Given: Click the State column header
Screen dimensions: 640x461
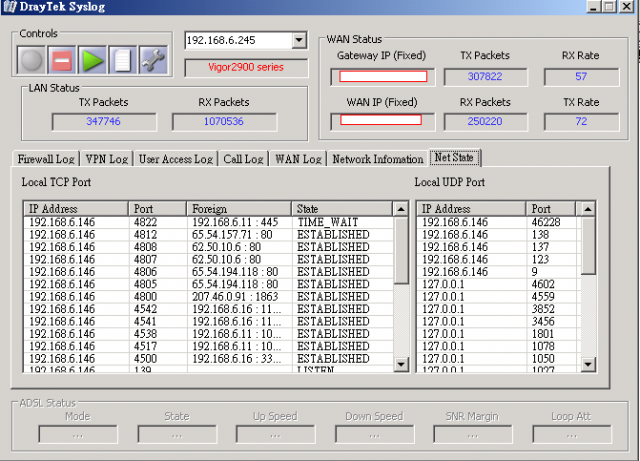Looking at the screenshot, I should click(x=342, y=209).
